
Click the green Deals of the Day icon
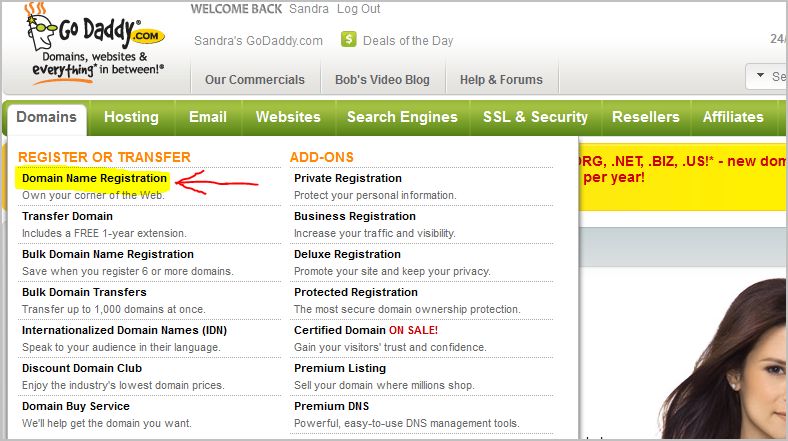349,40
